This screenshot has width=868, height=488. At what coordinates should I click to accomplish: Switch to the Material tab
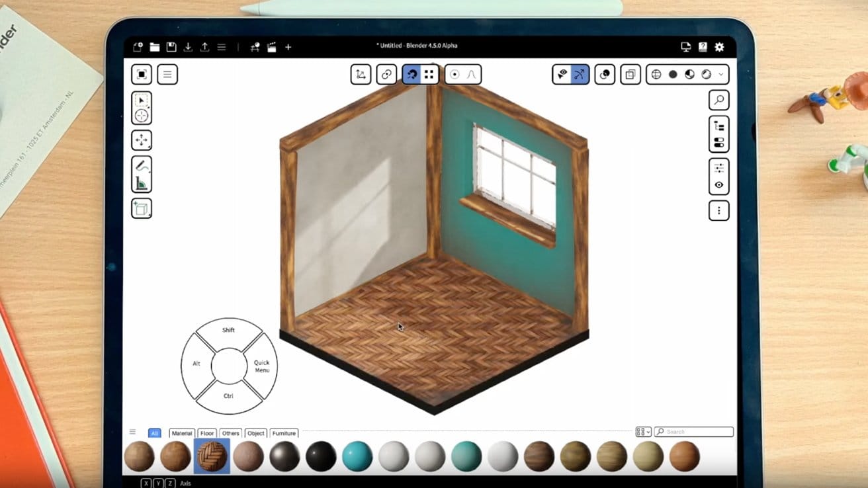pyautogui.click(x=181, y=433)
